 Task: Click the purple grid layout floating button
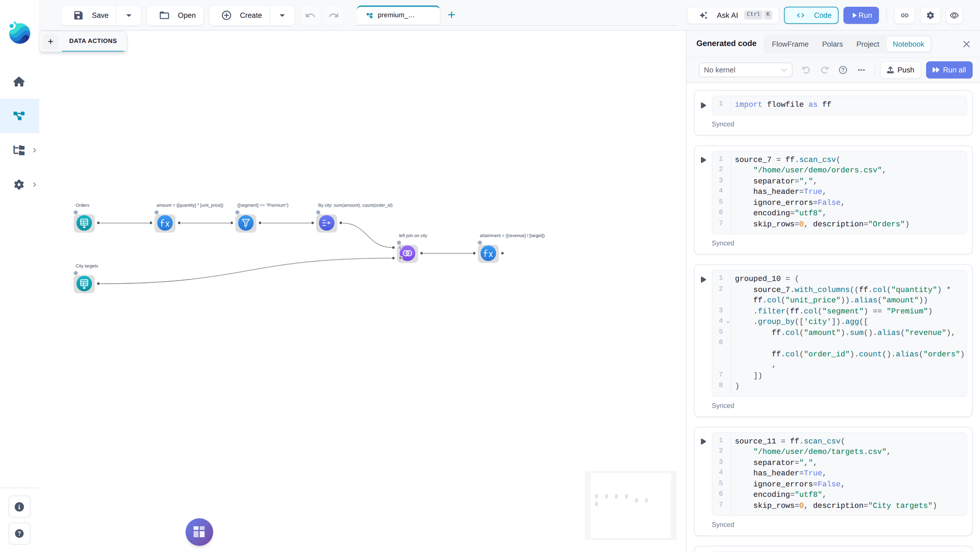[x=199, y=532]
